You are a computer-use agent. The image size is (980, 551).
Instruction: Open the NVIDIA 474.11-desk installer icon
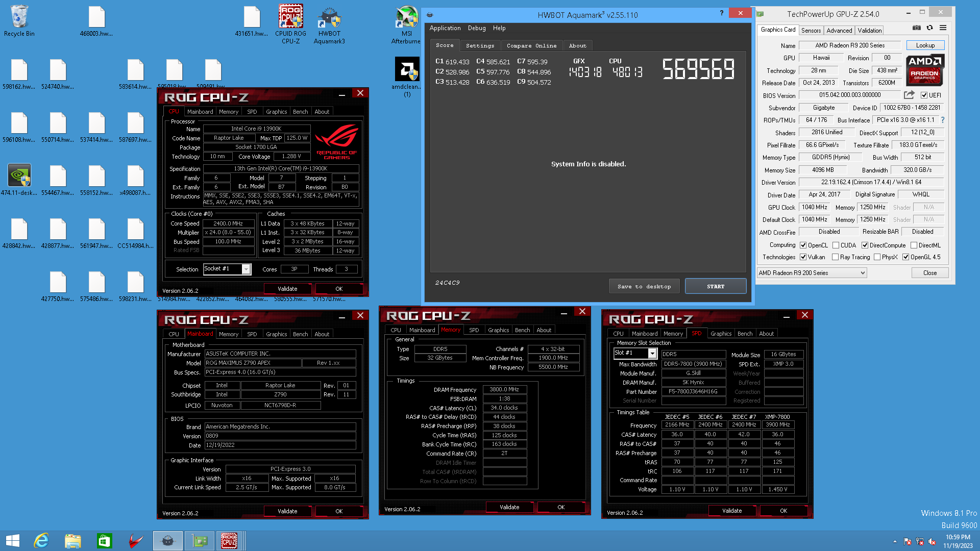click(19, 180)
